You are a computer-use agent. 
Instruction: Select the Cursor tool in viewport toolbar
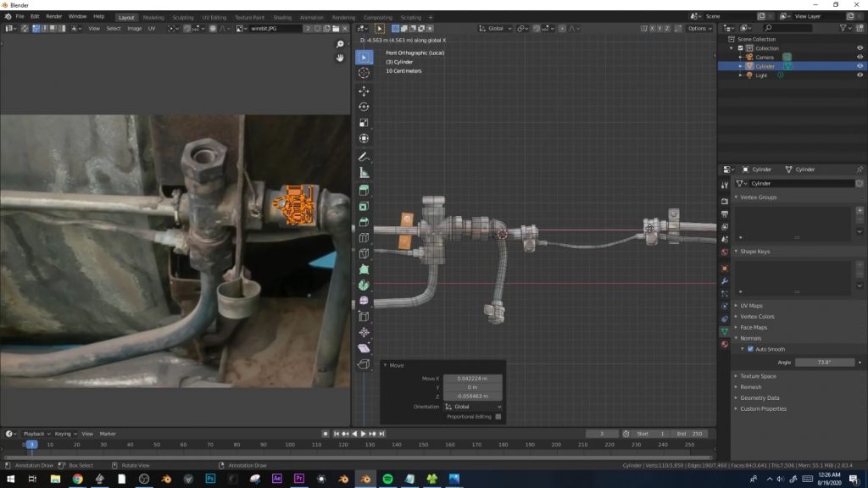tap(364, 73)
